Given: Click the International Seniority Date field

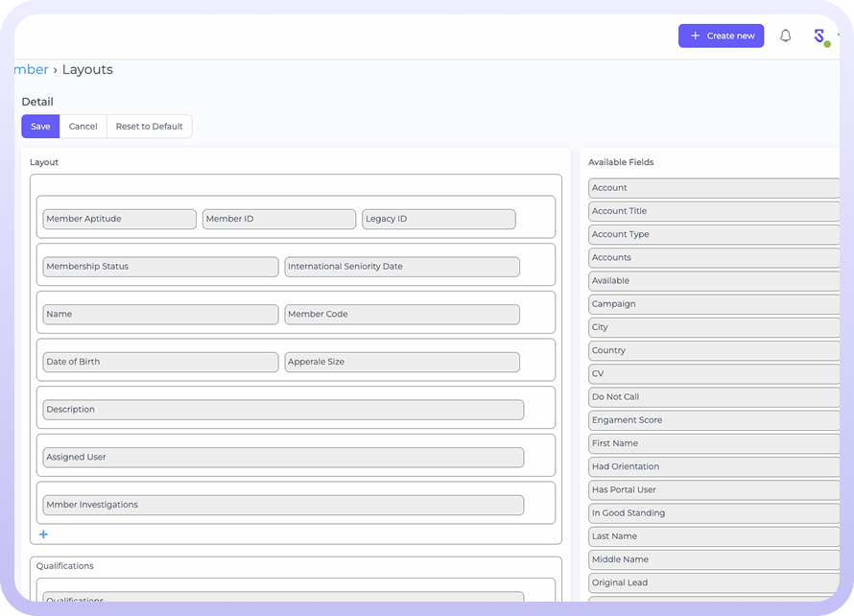Looking at the screenshot, I should [x=401, y=267].
